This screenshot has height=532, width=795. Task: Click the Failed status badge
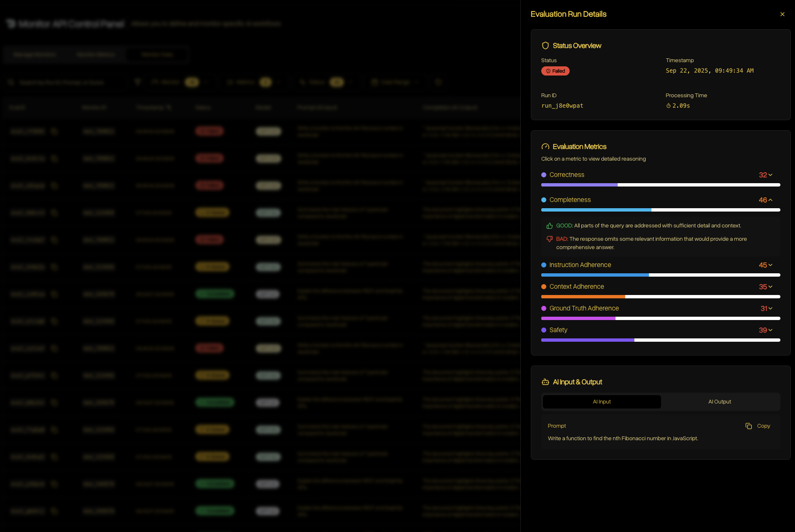click(x=555, y=71)
